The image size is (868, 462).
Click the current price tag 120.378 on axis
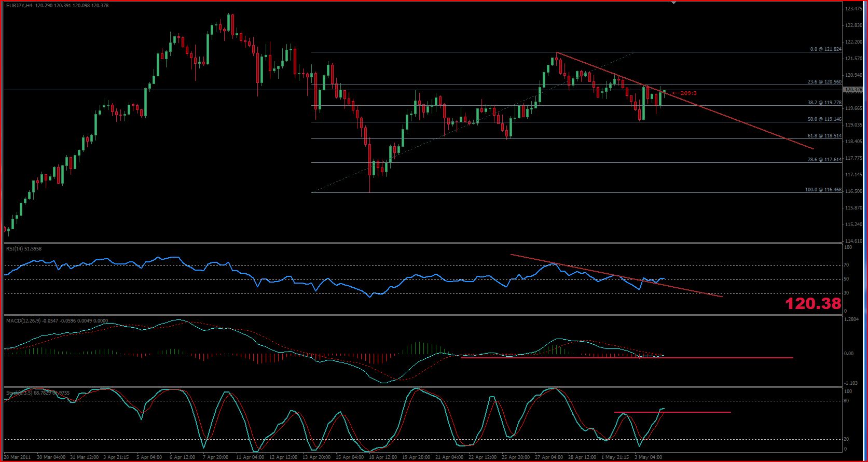[853, 90]
